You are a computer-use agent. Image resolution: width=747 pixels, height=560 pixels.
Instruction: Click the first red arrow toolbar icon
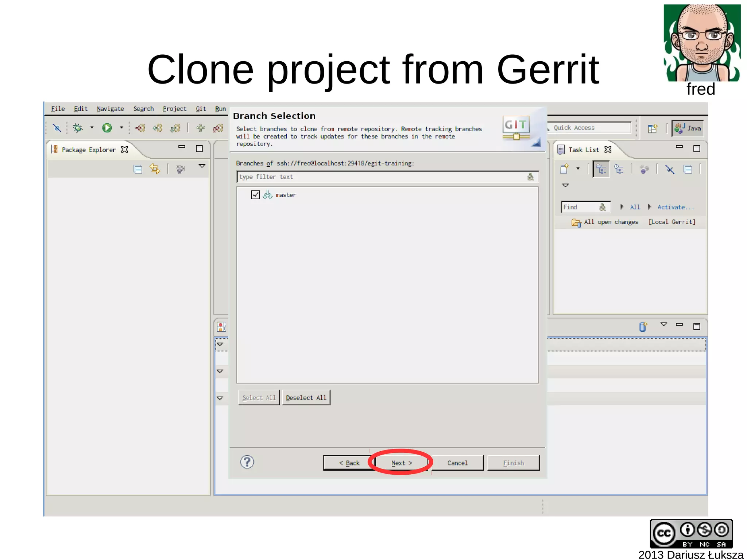tap(140, 128)
